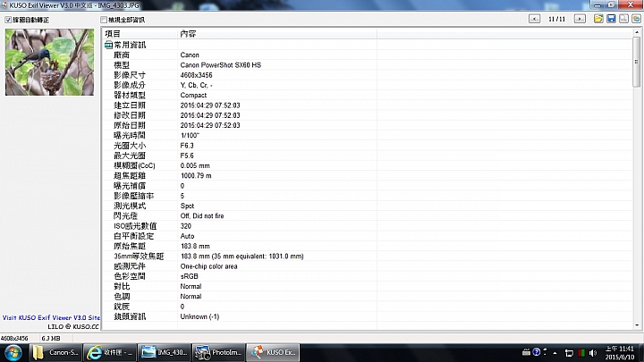This screenshot has height=362, width=644.
Task: Select the 色調 row label
Action: pyautogui.click(x=122, y=297)
